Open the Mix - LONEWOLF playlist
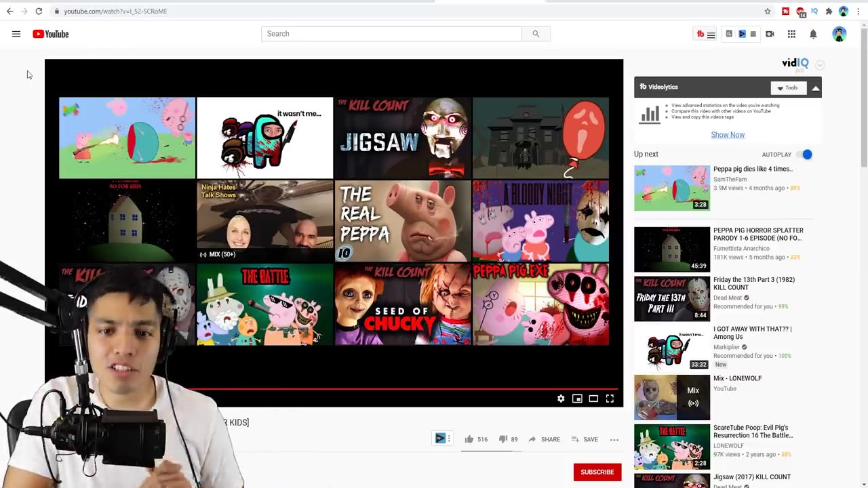Image resolution: width=868 pixels, height=488 pixels. pyautogui.click(x=737, y=378)
